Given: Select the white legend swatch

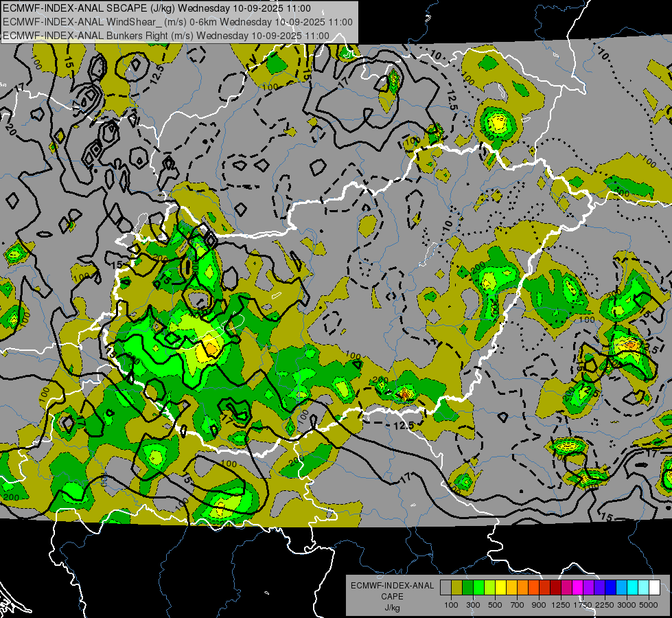Looking at the screenshot, I should [x=654, y=588].
